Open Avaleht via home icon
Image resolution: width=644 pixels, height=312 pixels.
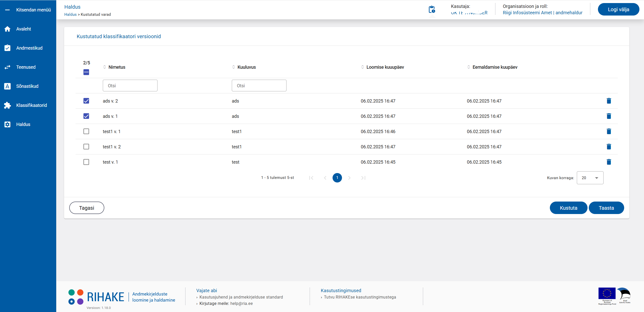point(8,29)
